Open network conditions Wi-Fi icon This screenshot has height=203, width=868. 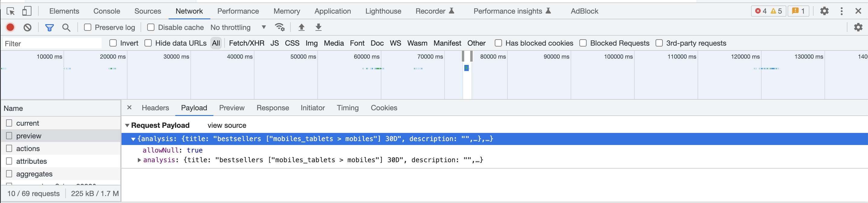(x=280, y=27)
